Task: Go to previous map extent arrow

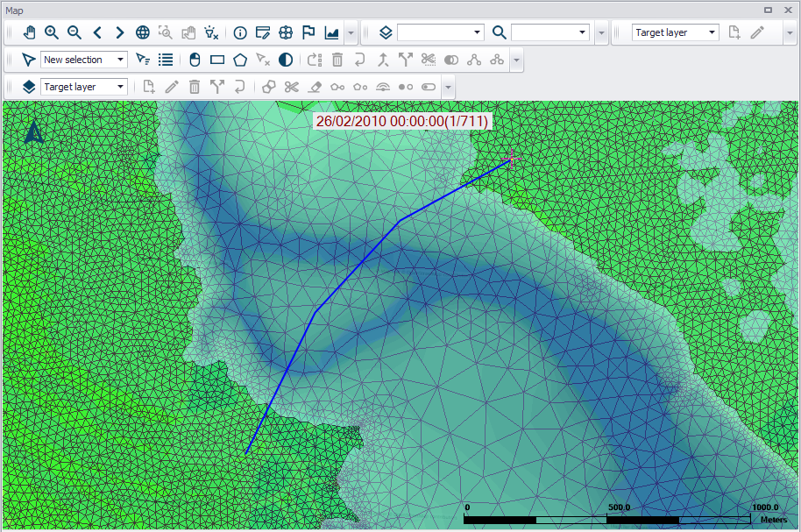Action: pos(97,32)
